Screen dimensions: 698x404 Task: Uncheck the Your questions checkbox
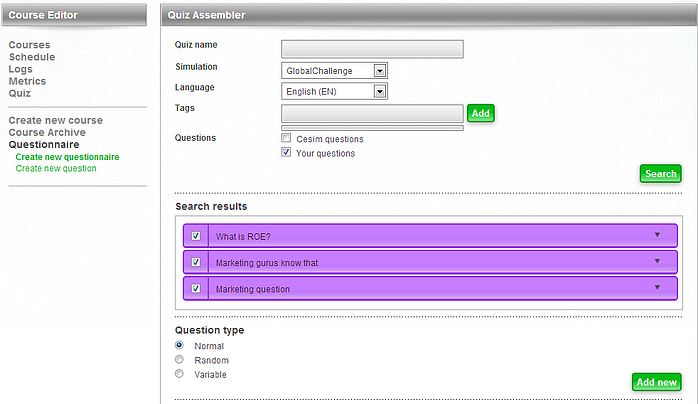[287, 153]
